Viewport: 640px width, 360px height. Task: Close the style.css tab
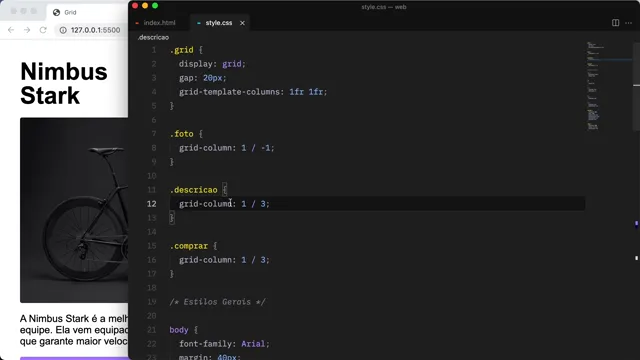coord(242,23)
